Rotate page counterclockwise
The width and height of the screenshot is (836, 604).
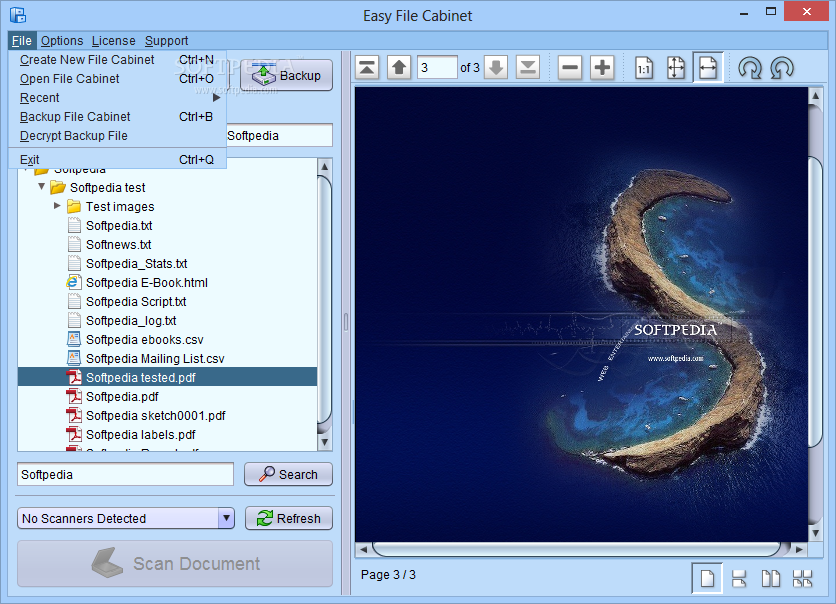coord(782,68)
